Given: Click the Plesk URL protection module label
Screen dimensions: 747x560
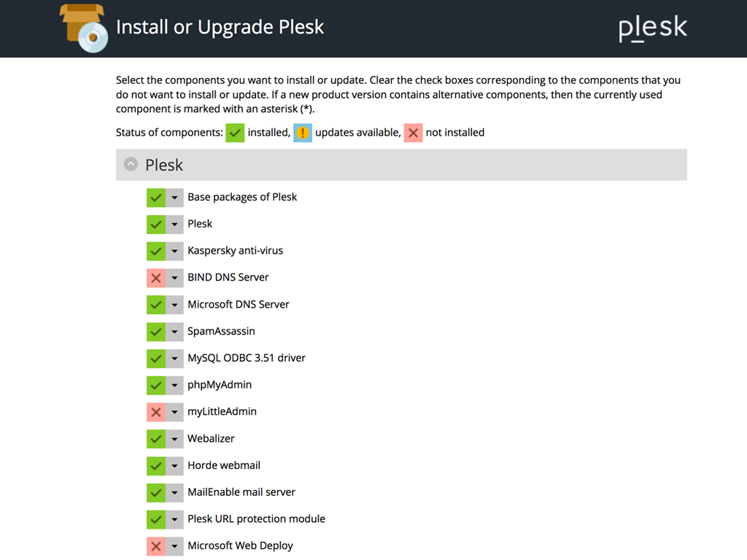Looking at the screenshot, I should pos(256,519).
